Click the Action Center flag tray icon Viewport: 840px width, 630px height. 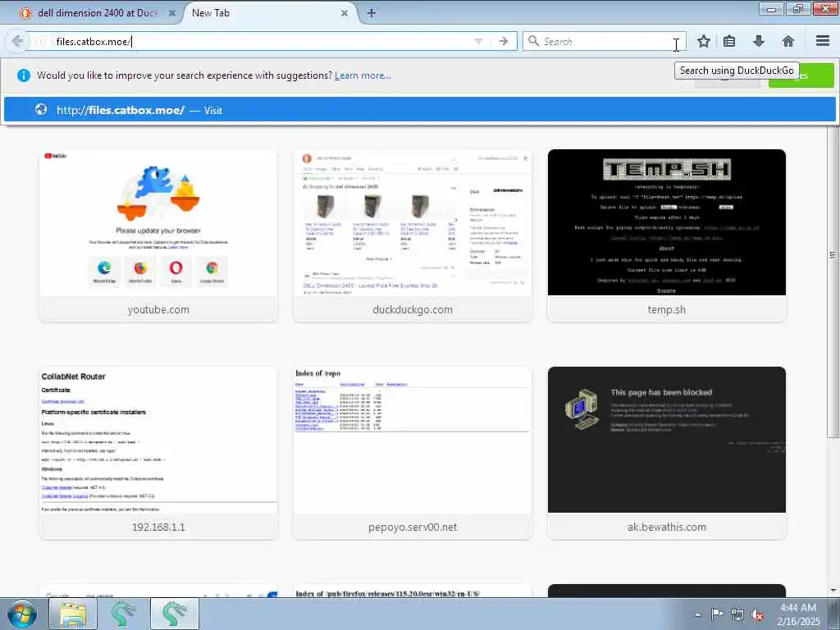[x=717, y=614]
